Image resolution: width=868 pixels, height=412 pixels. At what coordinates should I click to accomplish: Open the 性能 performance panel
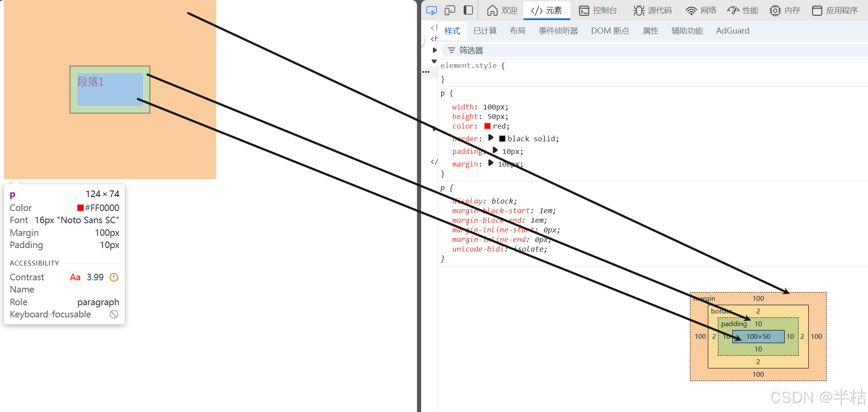(743, 10)
